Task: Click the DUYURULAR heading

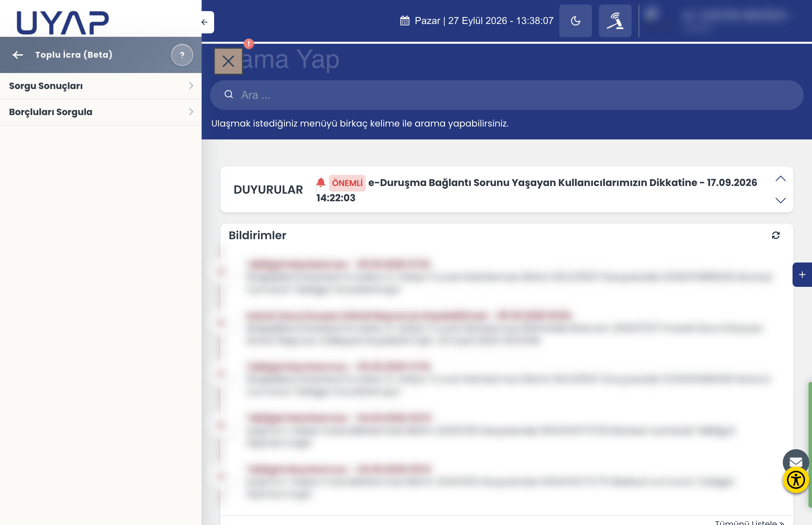Action: point(268,190)
